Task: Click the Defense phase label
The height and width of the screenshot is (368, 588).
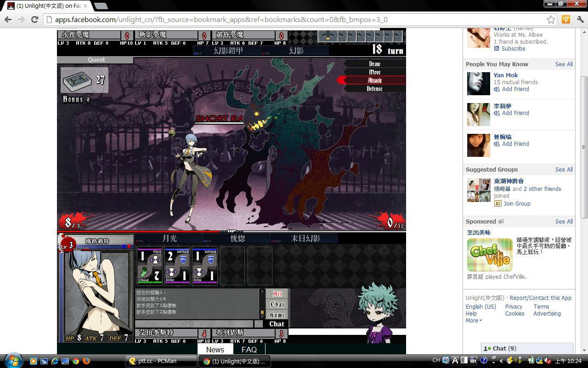Action: [374, 89]
